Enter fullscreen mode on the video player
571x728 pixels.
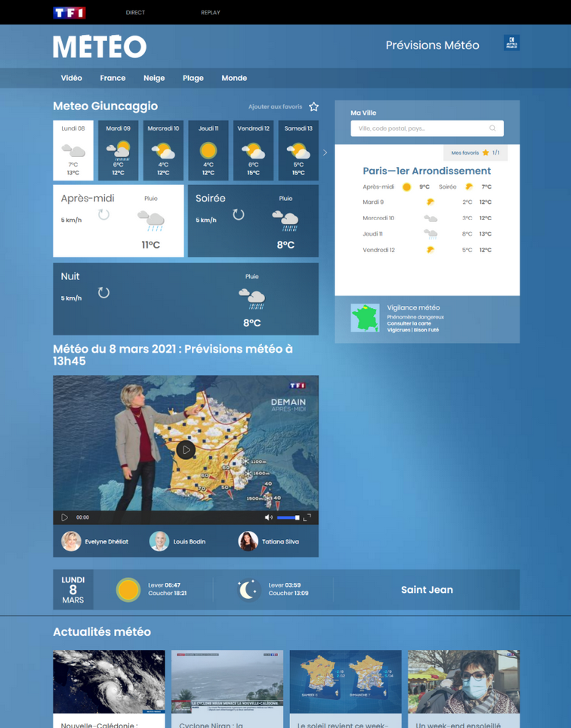(x=307, y=517)
